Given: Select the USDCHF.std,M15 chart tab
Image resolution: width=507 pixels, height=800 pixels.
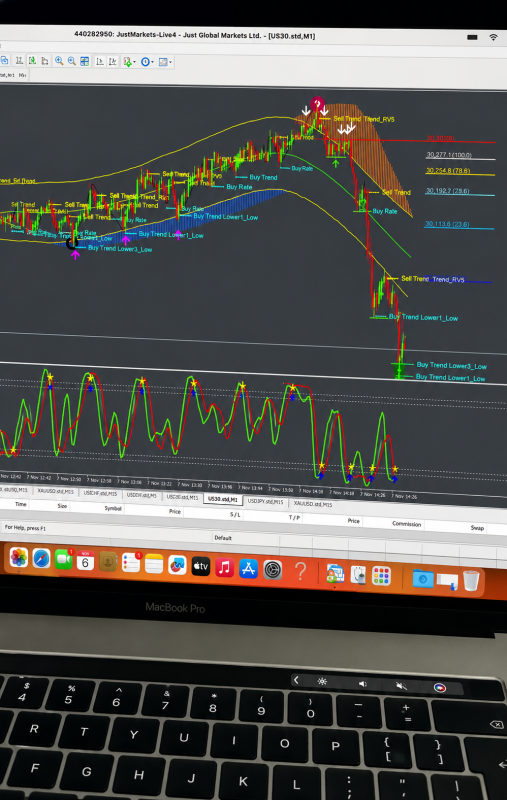Looking at the screenshot, I should [100, 493].
